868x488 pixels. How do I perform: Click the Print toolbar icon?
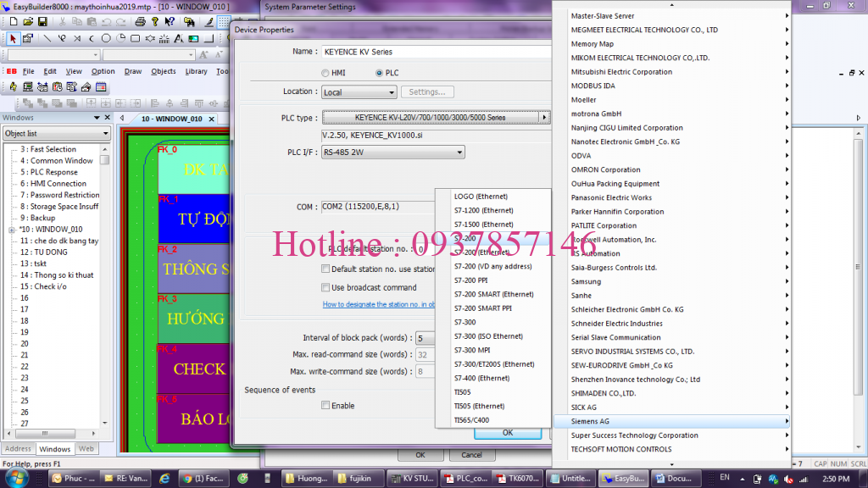click(140, 22)
